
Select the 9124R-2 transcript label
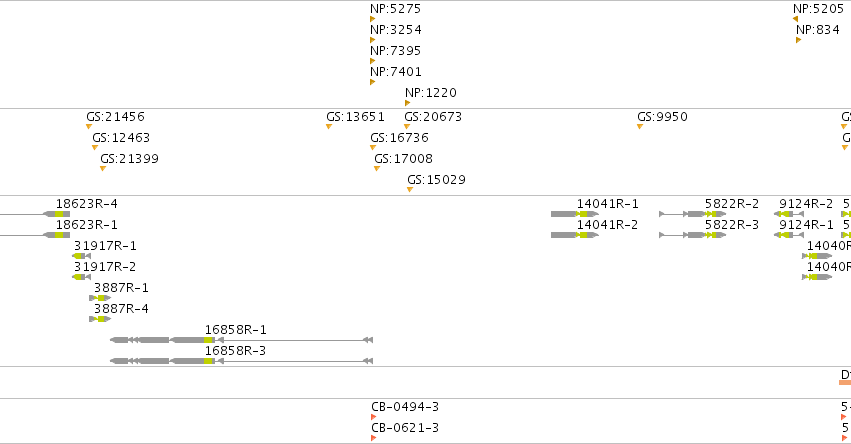pyautogui.click(x=806, y=204)
